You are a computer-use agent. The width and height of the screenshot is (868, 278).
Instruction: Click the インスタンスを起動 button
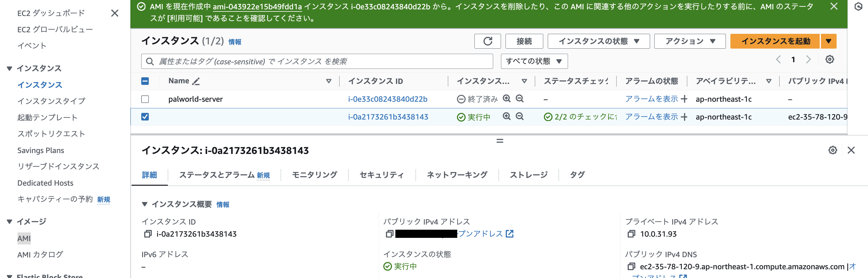click(x=775, y=41)
